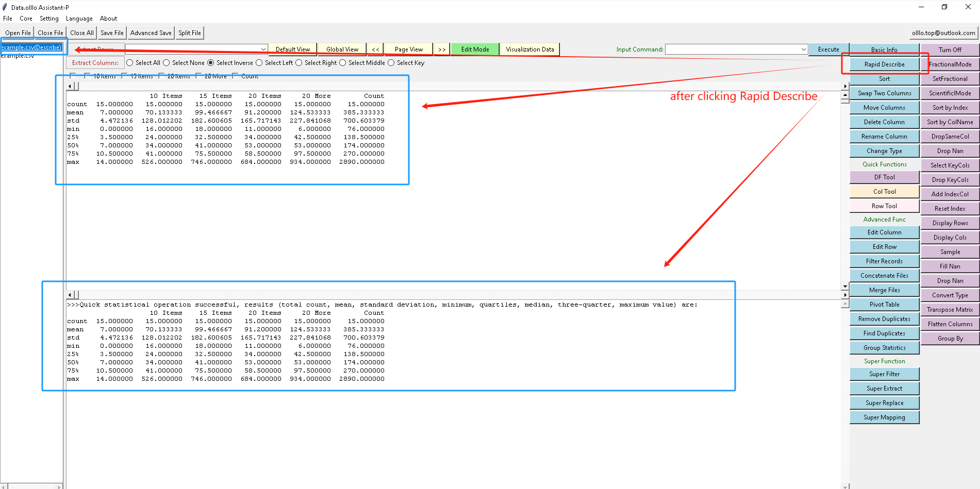Click the Open File button

click(x=18, y=33)
